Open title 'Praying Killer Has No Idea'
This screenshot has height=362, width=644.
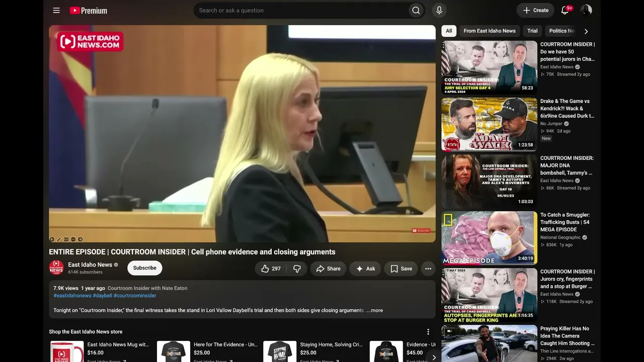coord(568,336)
